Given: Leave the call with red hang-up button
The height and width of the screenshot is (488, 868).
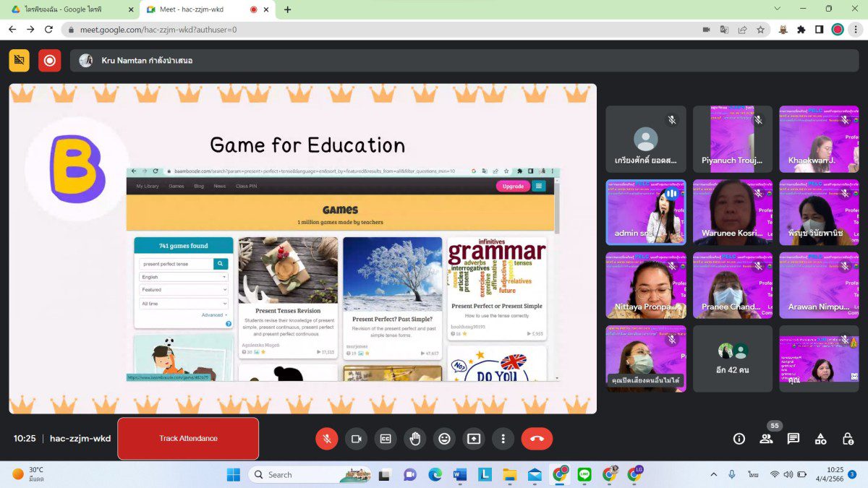Looking at the screenshot, I should click(537, 438).
